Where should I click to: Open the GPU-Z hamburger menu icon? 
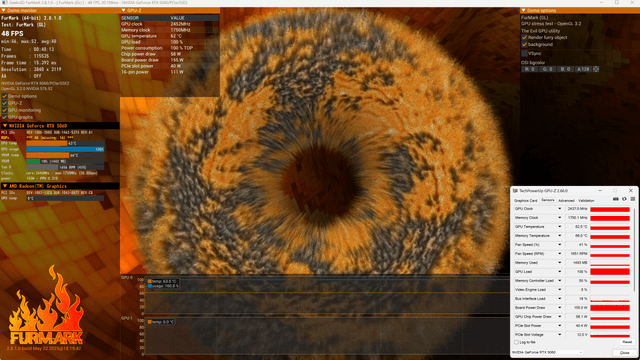pyautogui.click(x=633, y=199)
